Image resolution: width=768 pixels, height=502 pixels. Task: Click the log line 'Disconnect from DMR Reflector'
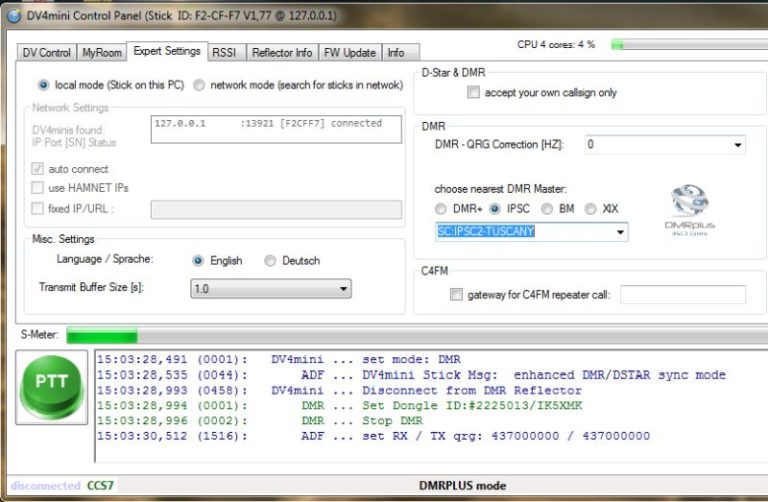pos(339,390)
